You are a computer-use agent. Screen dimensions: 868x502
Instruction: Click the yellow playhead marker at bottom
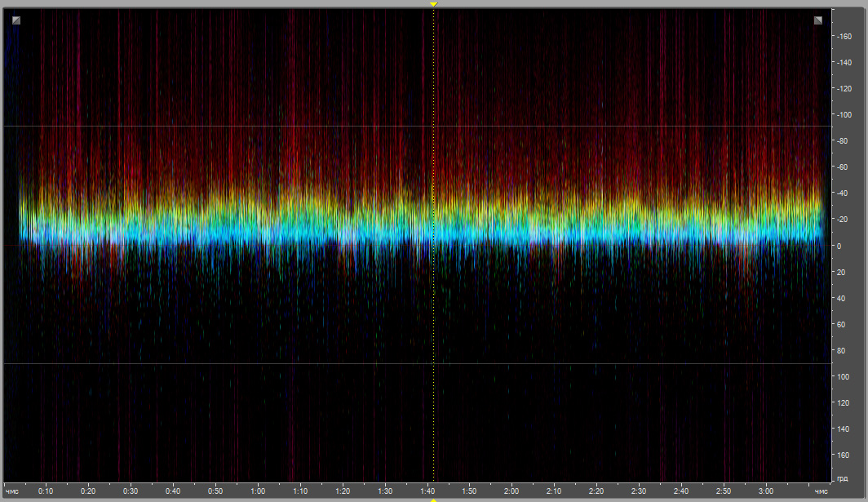(434, 499)
